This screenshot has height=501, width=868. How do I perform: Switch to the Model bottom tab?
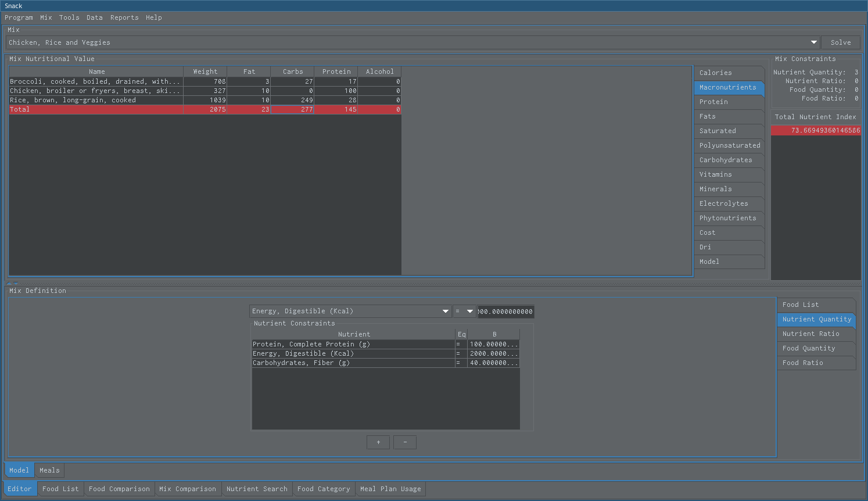(x=19, y=470)
